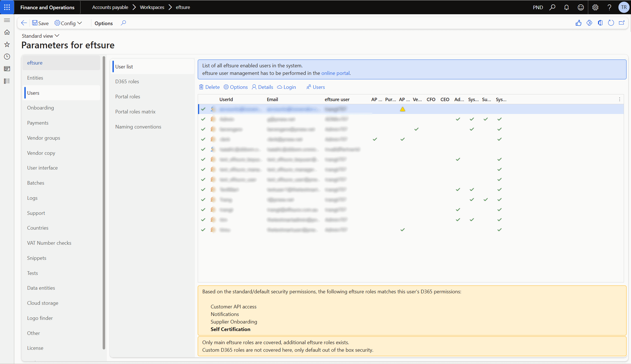Click Finance and Operations title
Image resolution: width=631 pixels, height=364 pixels.
[47, 7]
